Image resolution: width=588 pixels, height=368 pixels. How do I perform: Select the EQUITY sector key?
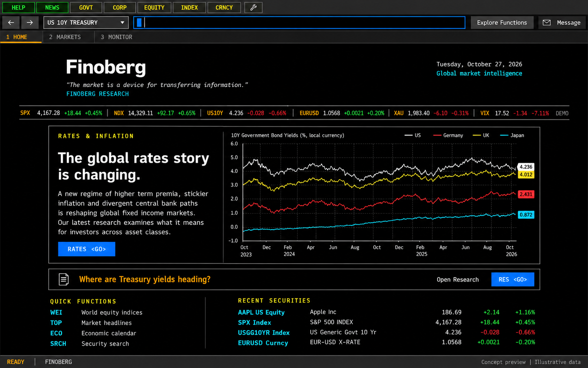[154, 7]
